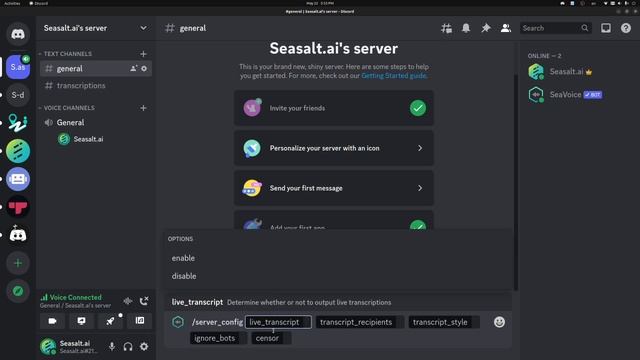The image size is (640, 360).
Task: Click the Invite your friends card
Action: tap(333, 108)
